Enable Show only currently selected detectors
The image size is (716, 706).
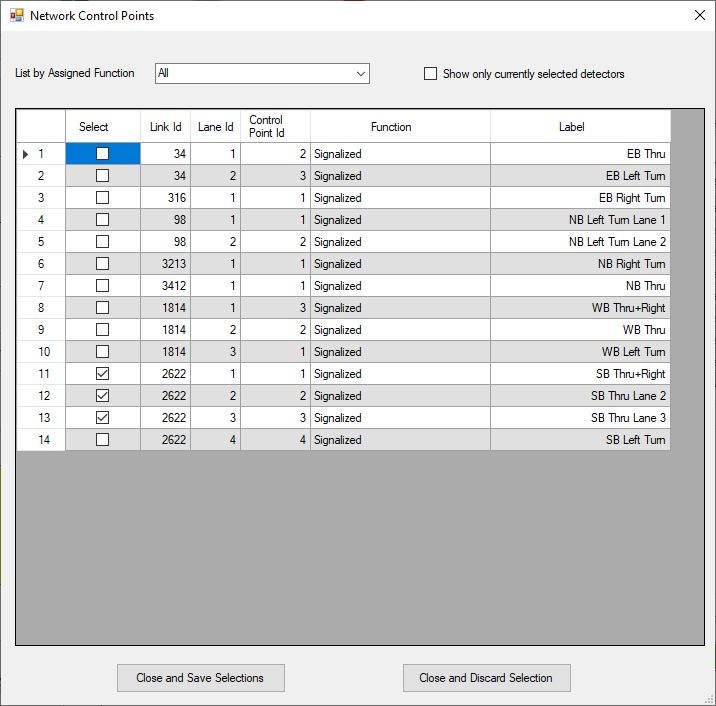430,74
